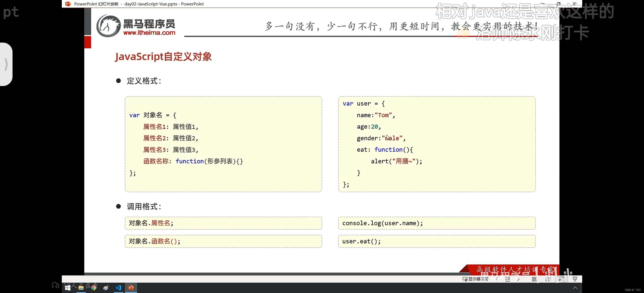The width and height of the screenshot is (644, 293).
Task: Start slide show presentation icon
Action: tap(575, 279)
